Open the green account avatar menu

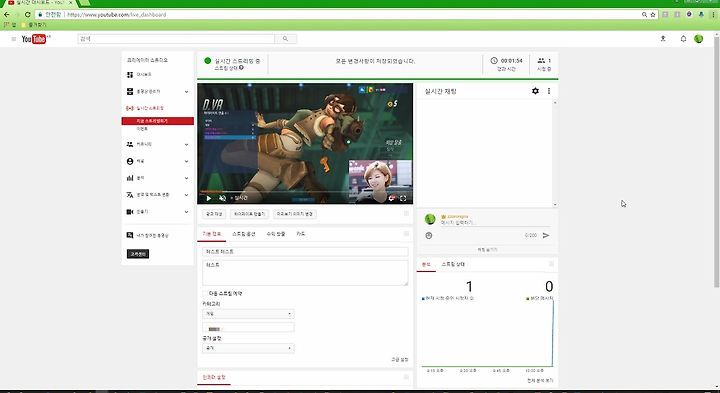pos(698,39)
